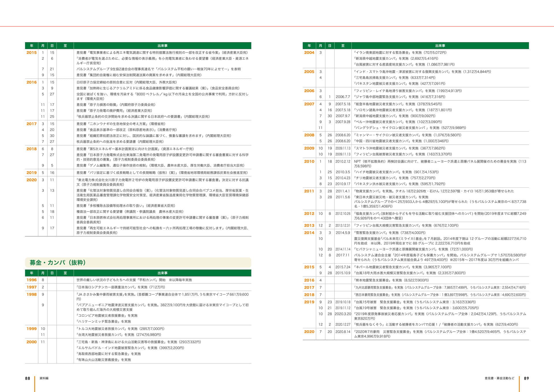Select the 1996 平和カンパ開始 row
Image resolution: width=554 pixels, height=392 pixels.
pos(138,280)
